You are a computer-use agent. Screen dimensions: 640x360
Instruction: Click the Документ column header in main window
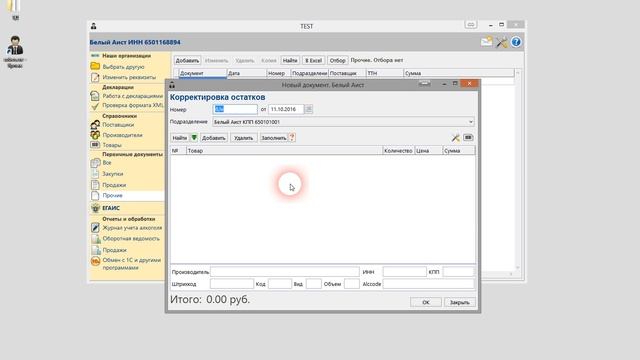(202, 73)
